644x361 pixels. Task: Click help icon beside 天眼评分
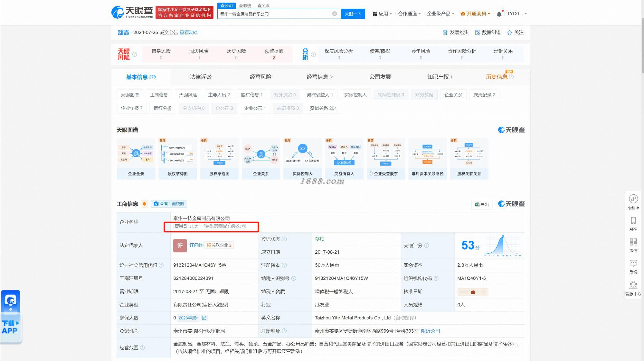426,246
